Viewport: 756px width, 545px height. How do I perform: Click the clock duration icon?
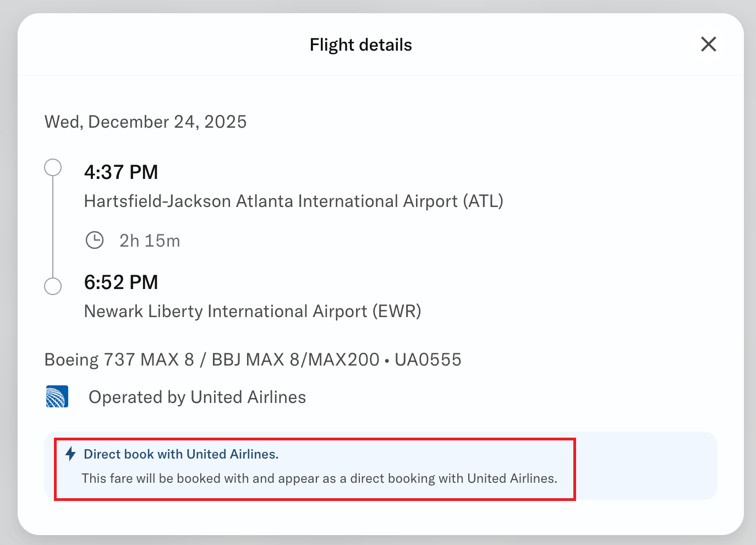95,240
